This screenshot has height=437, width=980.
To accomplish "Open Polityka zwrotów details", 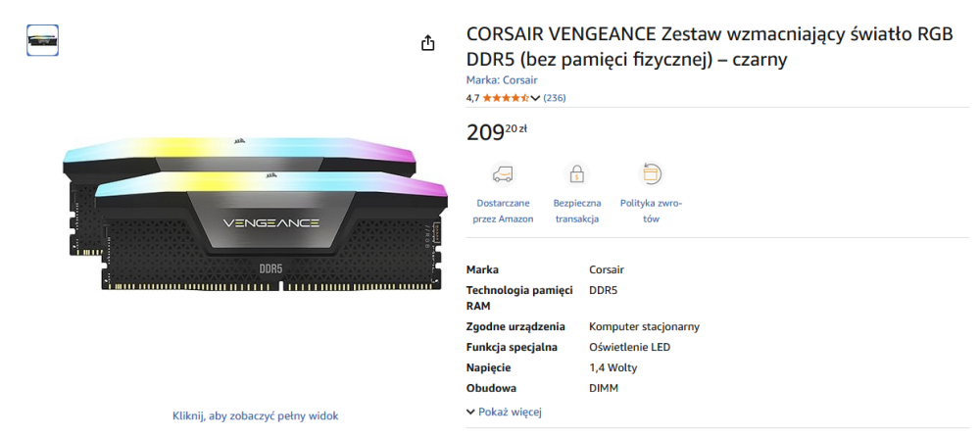I will pos(651,211).
